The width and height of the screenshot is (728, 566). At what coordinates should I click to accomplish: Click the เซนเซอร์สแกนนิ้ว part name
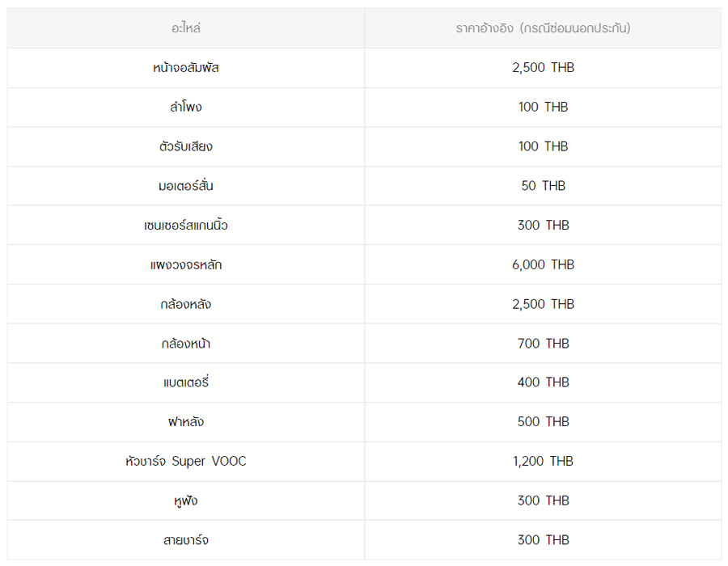pyautogui.click(x=186, y=226)
